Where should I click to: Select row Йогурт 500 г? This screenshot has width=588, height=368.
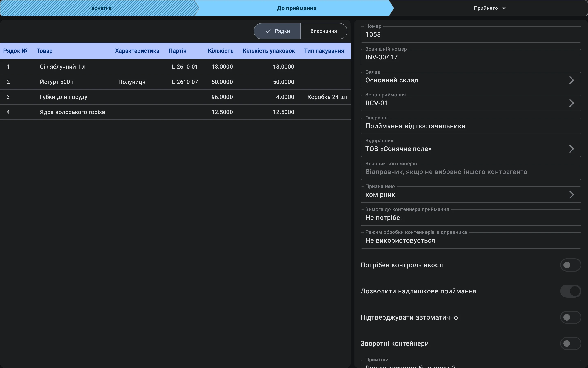click(x=175, y=82)
